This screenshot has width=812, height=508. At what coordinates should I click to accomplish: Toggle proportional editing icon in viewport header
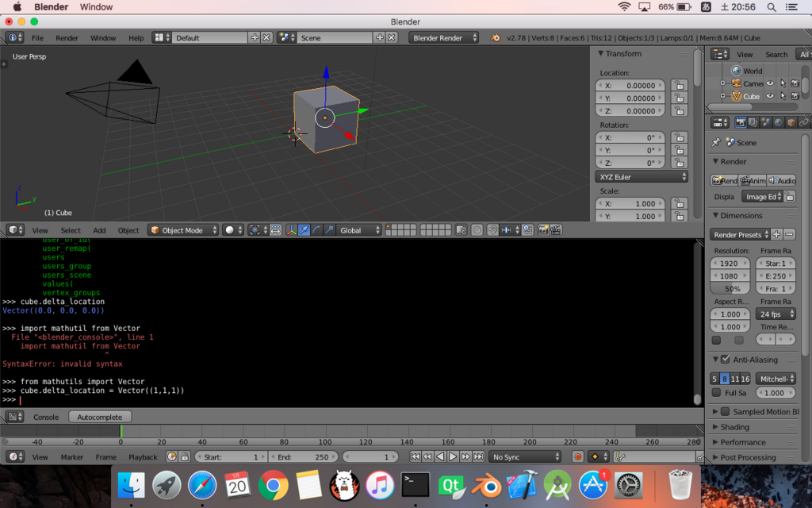pyautogui.click(x=477, y=230)
